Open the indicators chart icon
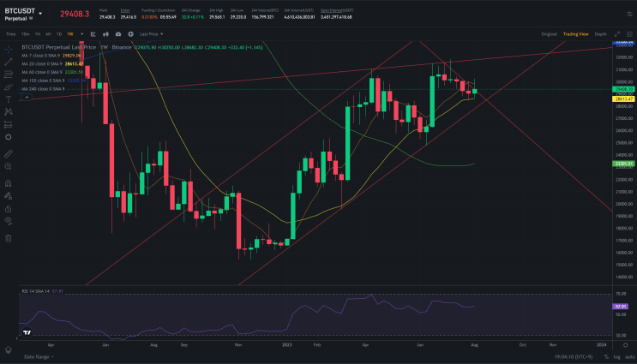The image size is (637, 364). (x=93, y=34)
